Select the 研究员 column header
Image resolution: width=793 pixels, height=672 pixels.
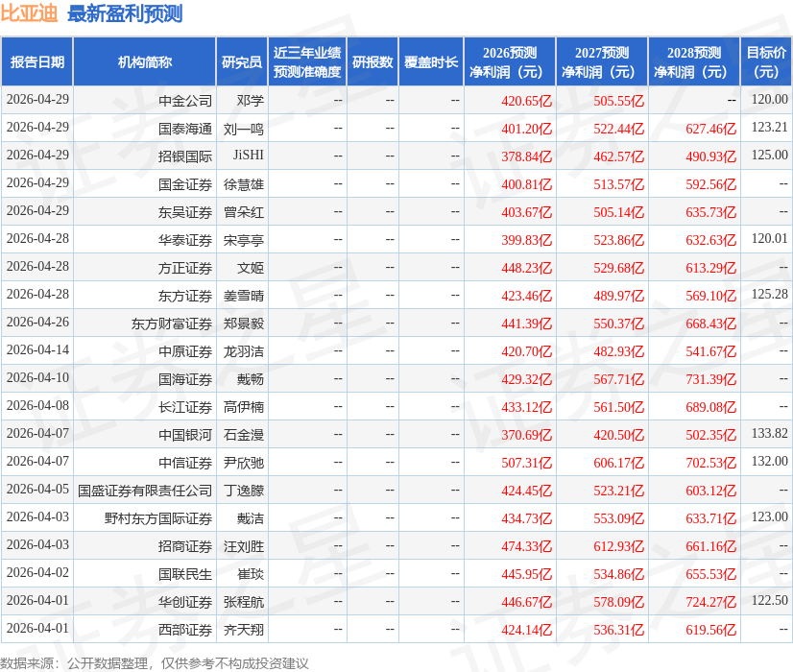point(242,61)
